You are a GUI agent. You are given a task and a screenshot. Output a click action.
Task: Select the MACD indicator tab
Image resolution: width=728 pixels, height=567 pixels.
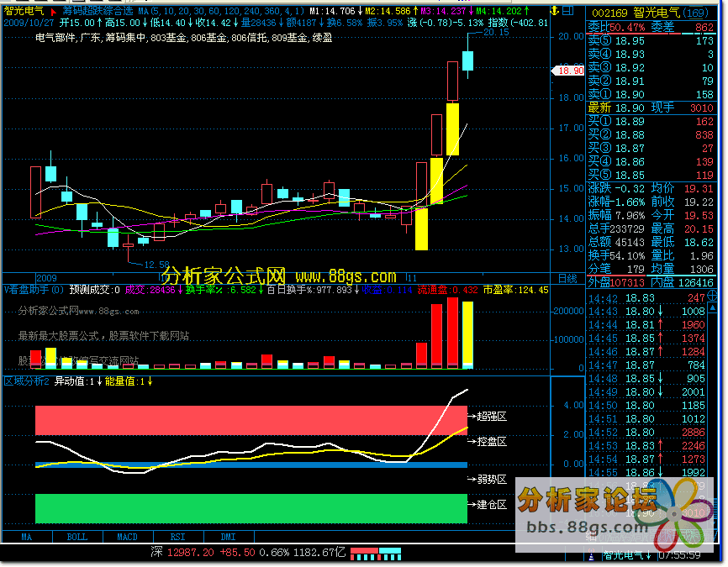(x=127, y=537)
